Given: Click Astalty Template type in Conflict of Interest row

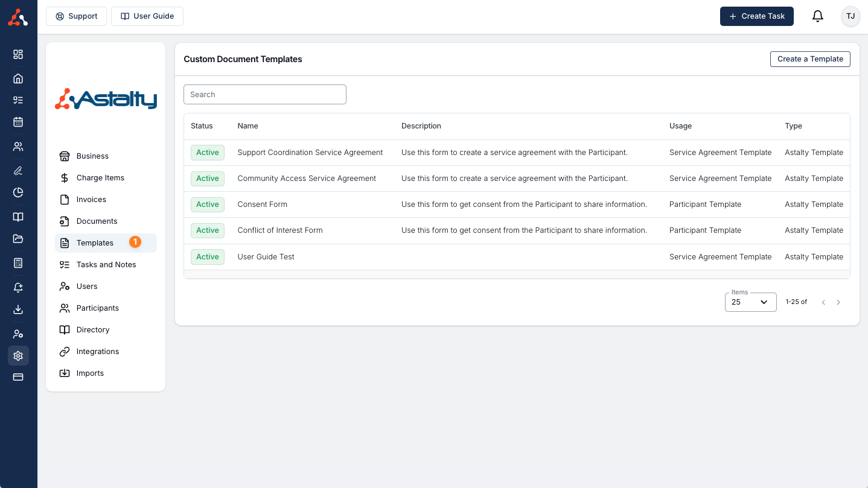Looking at the screenshot, I should [x=814, y=230].
